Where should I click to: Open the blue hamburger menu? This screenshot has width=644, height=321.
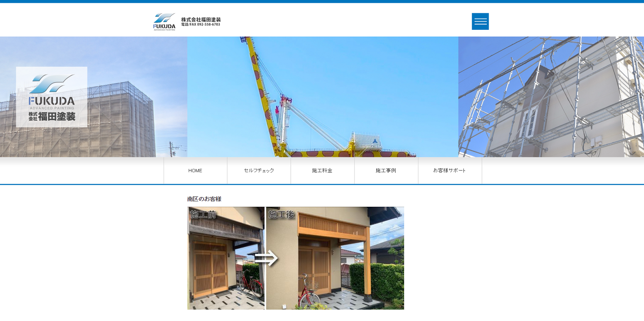tap(480, 21)
